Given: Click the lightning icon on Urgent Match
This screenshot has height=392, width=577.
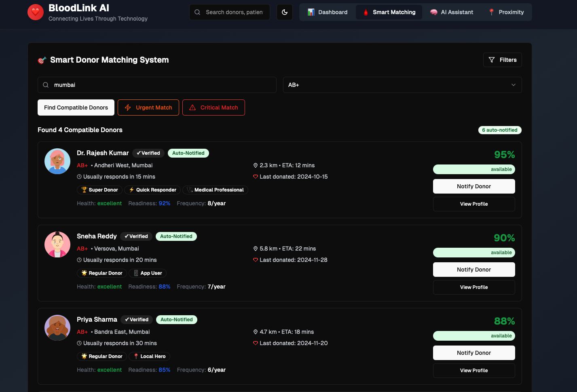Looking at the screenshot, I should coord(128,107).
